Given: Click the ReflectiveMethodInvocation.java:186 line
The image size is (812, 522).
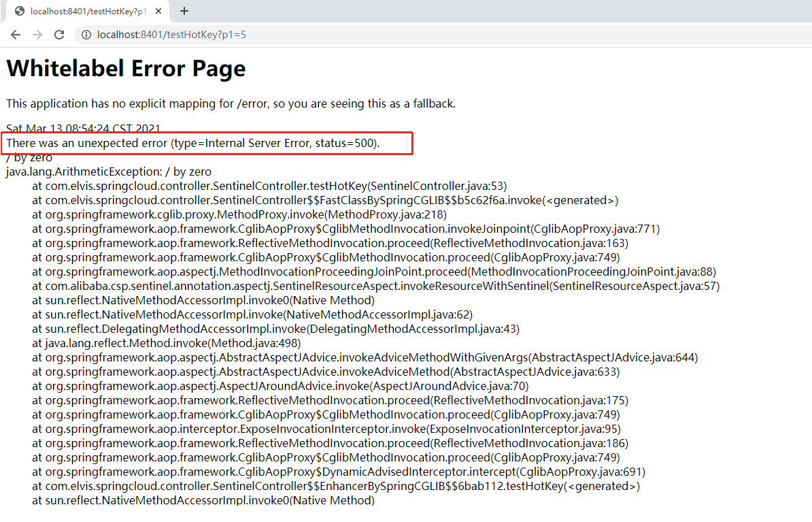Looking at the screenshot, I should 331,443.
